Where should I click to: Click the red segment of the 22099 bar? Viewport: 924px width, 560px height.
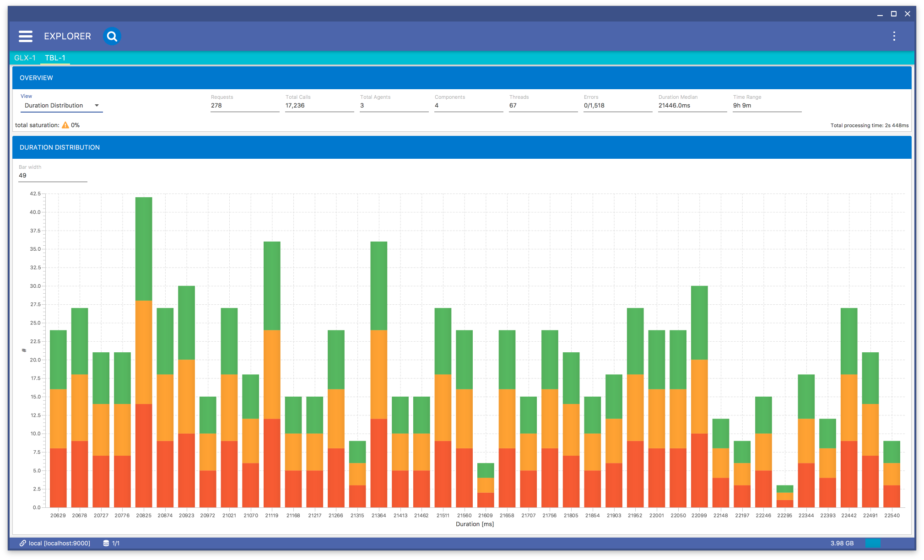(x=699, y=470)
